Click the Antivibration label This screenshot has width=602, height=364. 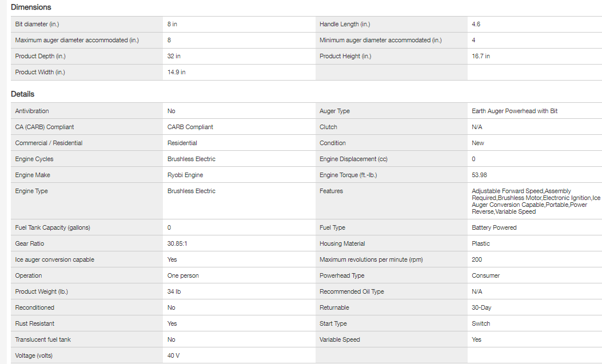pos(32,111)
